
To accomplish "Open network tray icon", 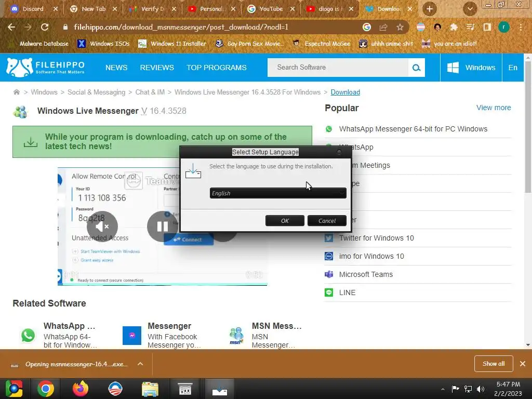I will tap(468, 389).
